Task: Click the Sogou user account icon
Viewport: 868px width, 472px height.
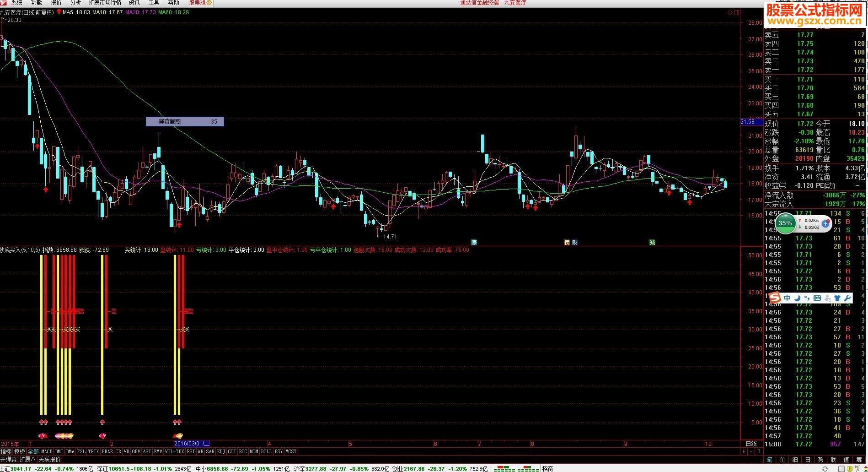Action: [x=827, y=298]
